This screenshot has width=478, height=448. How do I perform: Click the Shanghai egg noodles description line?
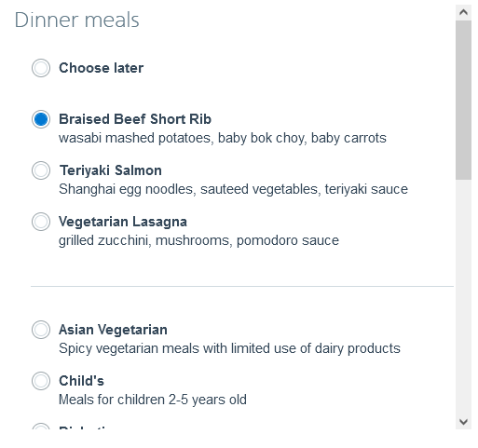point(233,189)
